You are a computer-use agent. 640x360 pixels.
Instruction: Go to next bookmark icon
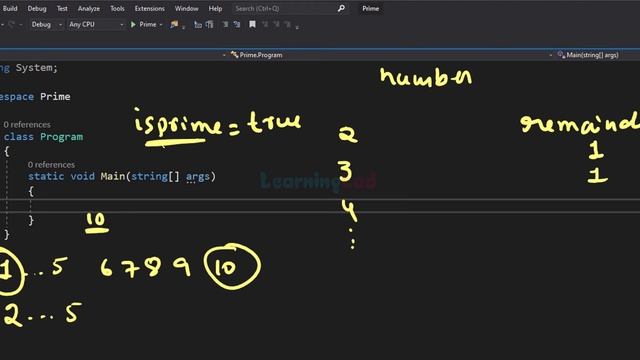pos(276,24)
